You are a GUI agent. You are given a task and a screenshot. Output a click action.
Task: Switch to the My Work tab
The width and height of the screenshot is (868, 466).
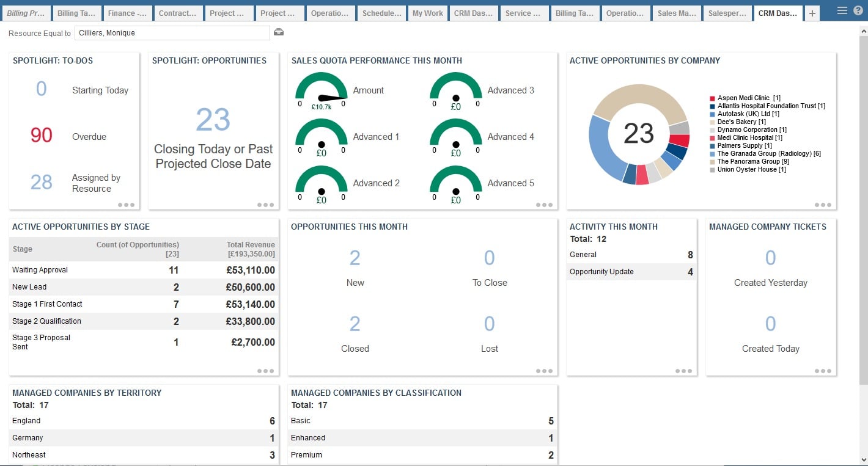tap(428, 13)
